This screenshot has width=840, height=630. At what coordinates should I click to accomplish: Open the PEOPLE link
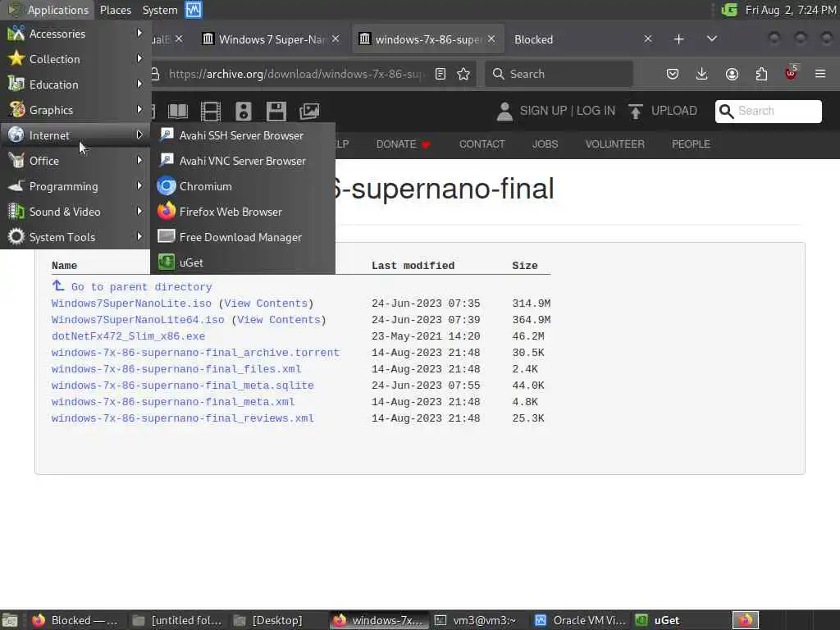[x=691, y=144]
